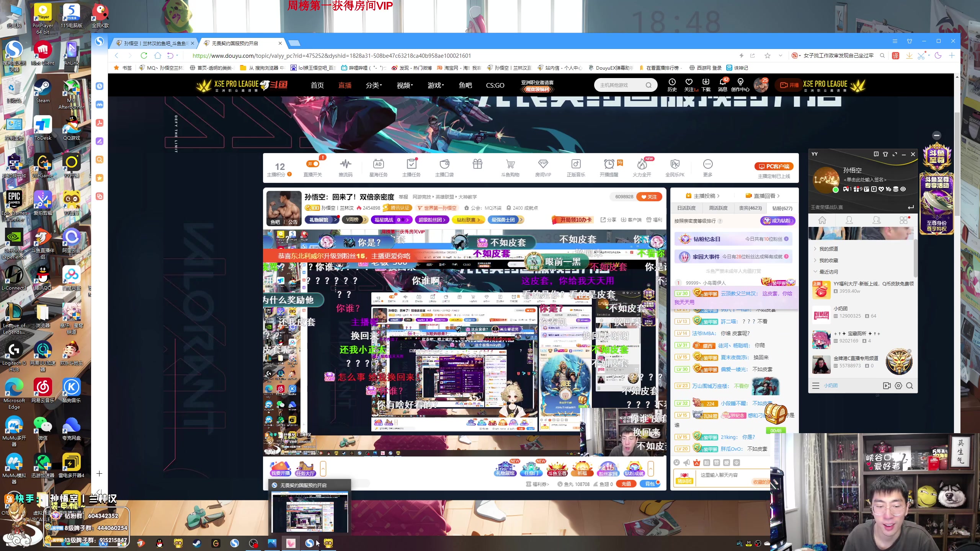The image size is (980, 551).
Task: Open YY apps grid tab icon
Action: (x=904, y=220)
